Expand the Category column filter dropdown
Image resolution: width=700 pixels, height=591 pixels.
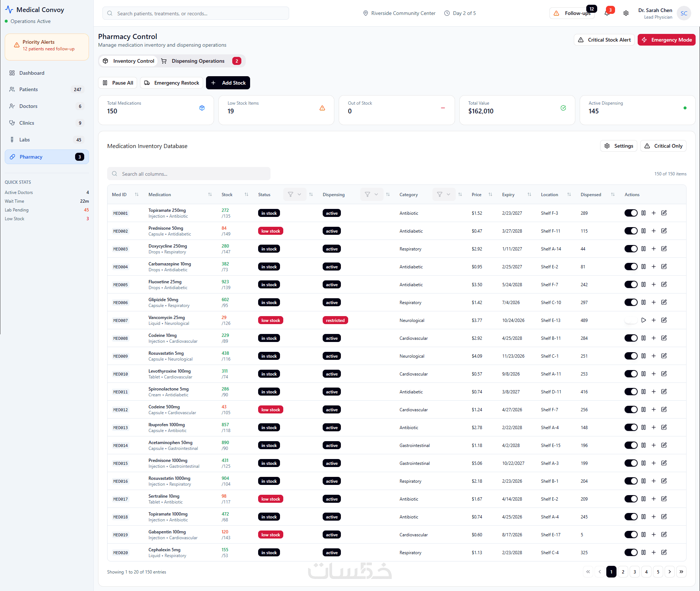[x=444, y=195]
